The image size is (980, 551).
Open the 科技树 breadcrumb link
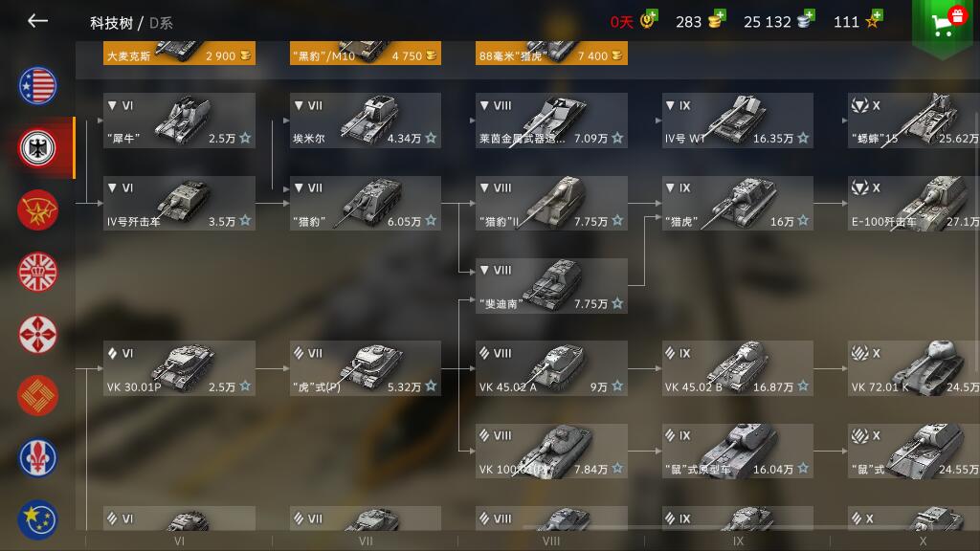(x=111, y=23)
